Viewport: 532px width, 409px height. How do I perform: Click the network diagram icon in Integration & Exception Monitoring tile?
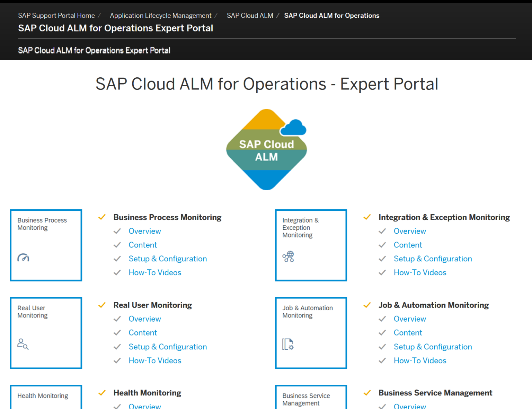(x=288, y=257)
